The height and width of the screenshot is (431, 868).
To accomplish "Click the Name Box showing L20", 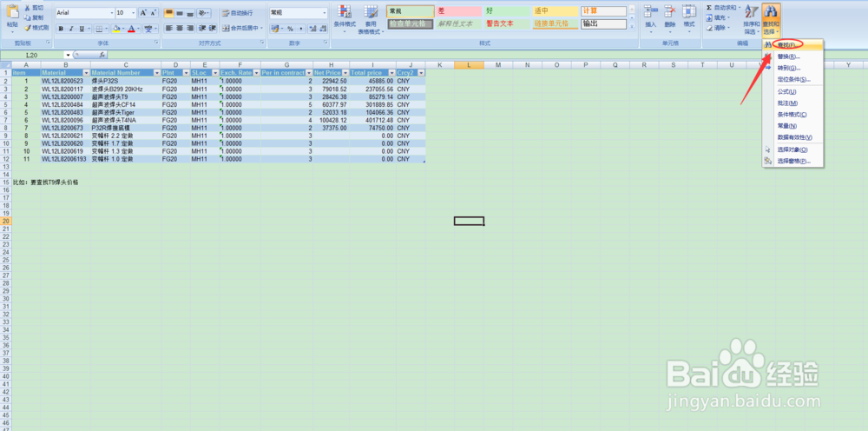I will pyautogui.click(x=33, y=55).
